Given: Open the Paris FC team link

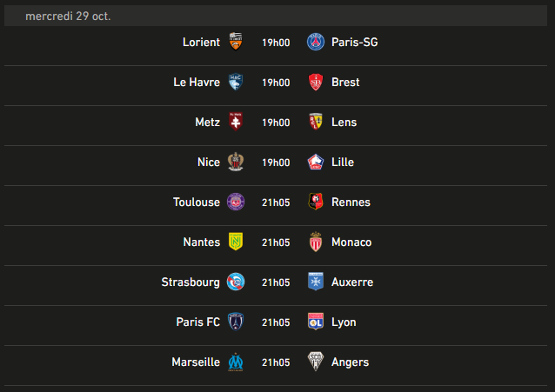Looking at the screenshot, I should click(x=198, y=322).
